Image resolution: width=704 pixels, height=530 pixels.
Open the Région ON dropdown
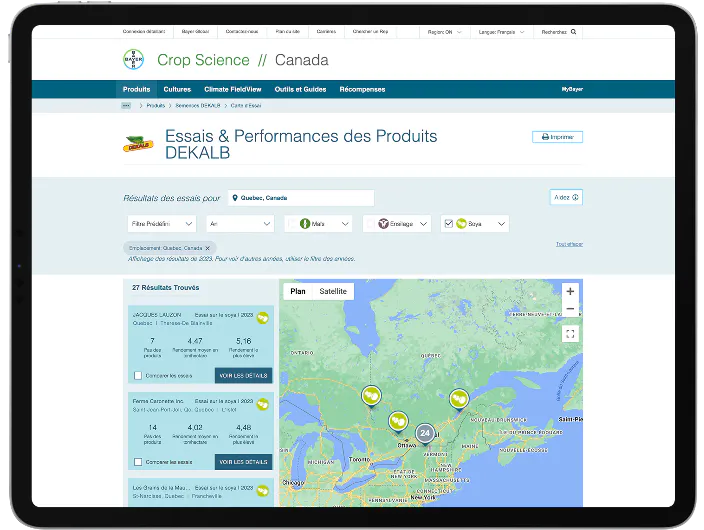[444, 32]
